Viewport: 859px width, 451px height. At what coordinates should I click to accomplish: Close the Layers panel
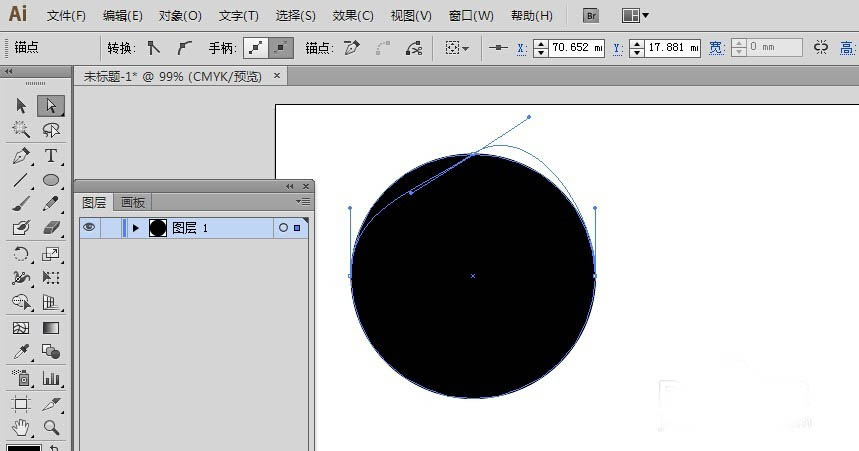point(306,186)
